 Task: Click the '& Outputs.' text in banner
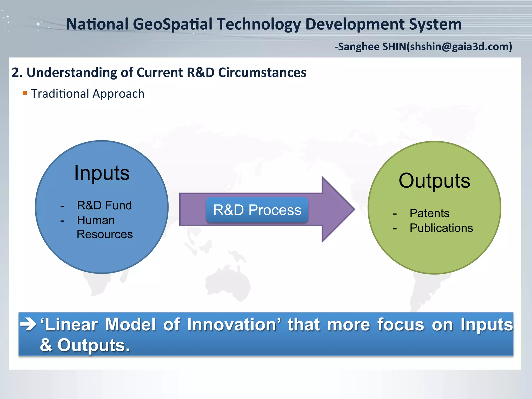coord(85,345)
